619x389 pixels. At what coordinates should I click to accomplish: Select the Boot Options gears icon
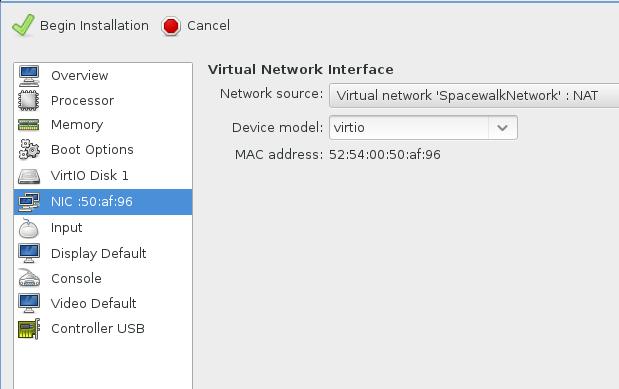click(x=29, y=150)
